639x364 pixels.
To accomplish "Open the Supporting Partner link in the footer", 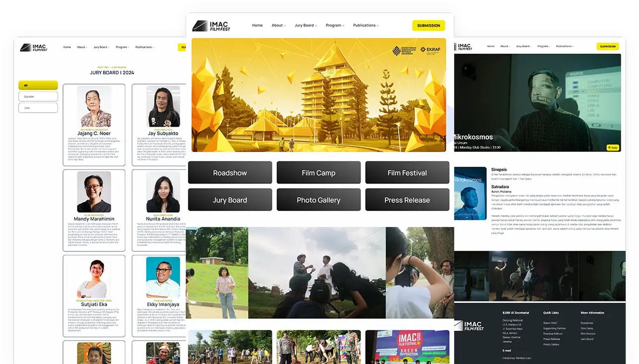I will [554, 328].
